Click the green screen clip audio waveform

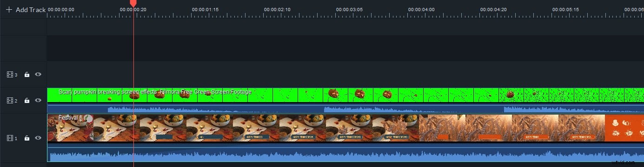345,109
